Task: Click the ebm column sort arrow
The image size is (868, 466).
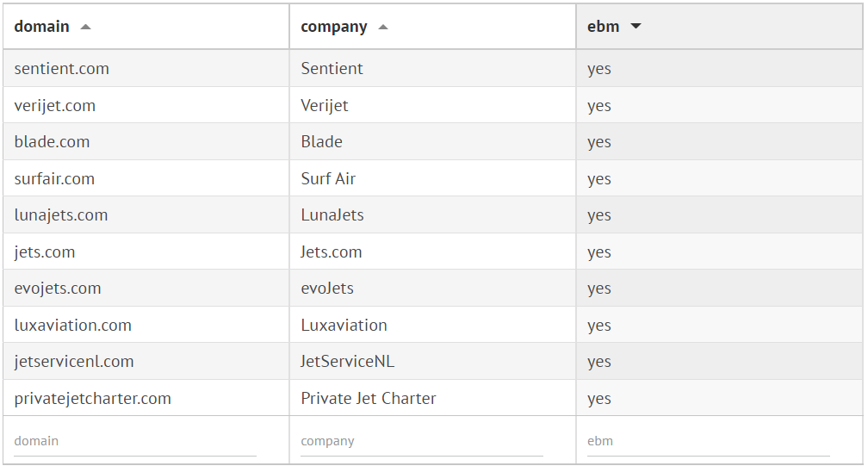Action: pos(635,27)
